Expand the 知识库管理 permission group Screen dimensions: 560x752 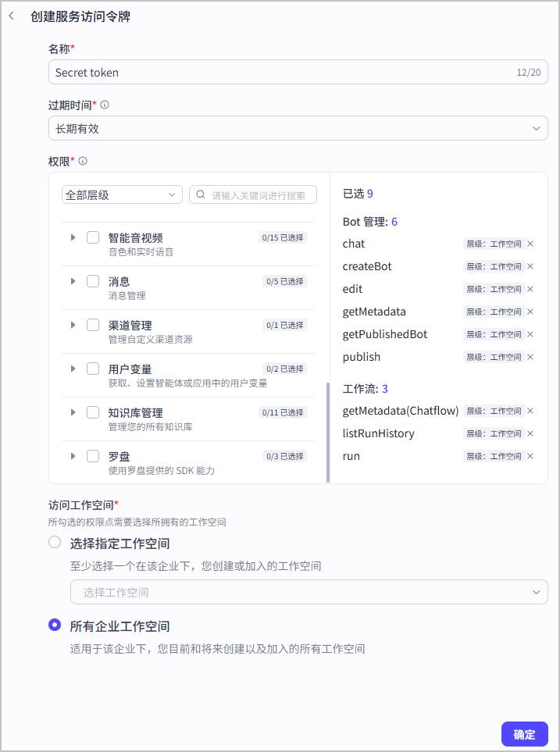pos(73,412)
